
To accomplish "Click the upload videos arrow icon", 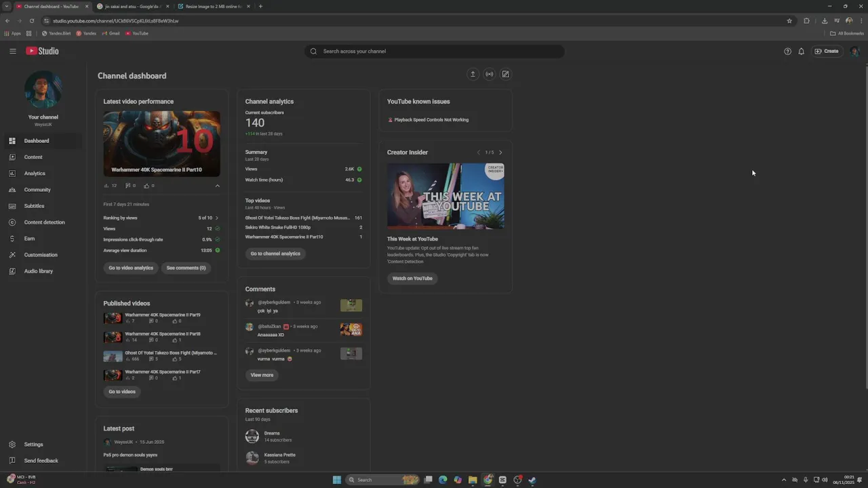I will click(x=473, y=74).
